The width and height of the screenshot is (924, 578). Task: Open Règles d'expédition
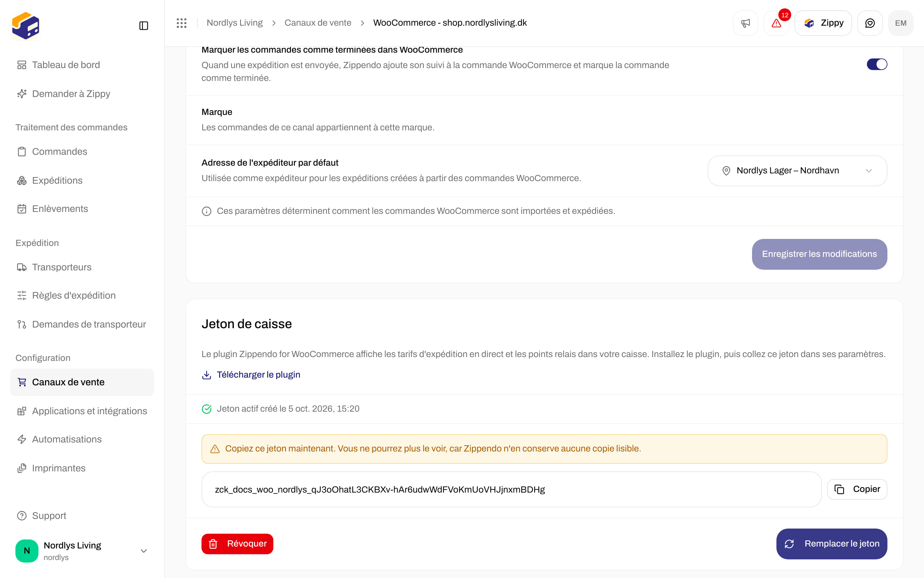point(82,295)
